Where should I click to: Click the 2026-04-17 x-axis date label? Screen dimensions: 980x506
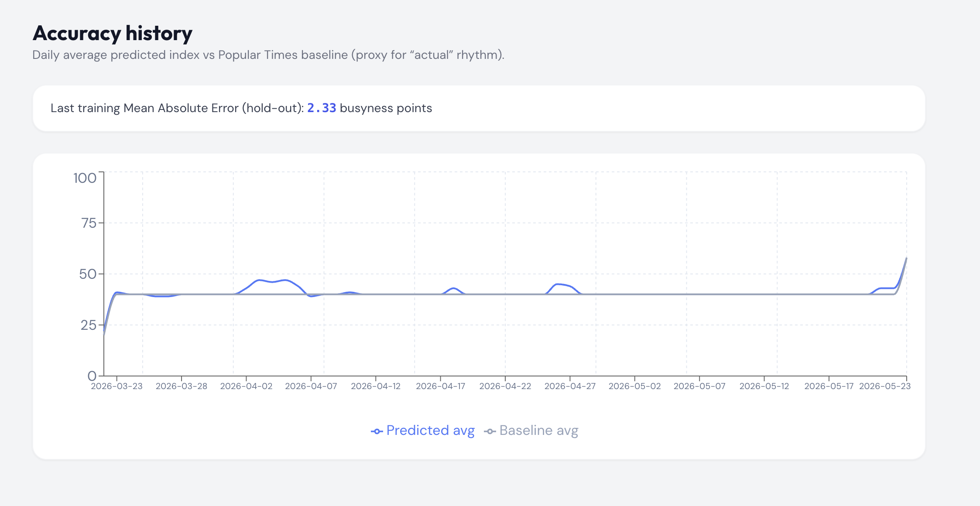pos(440,386)
